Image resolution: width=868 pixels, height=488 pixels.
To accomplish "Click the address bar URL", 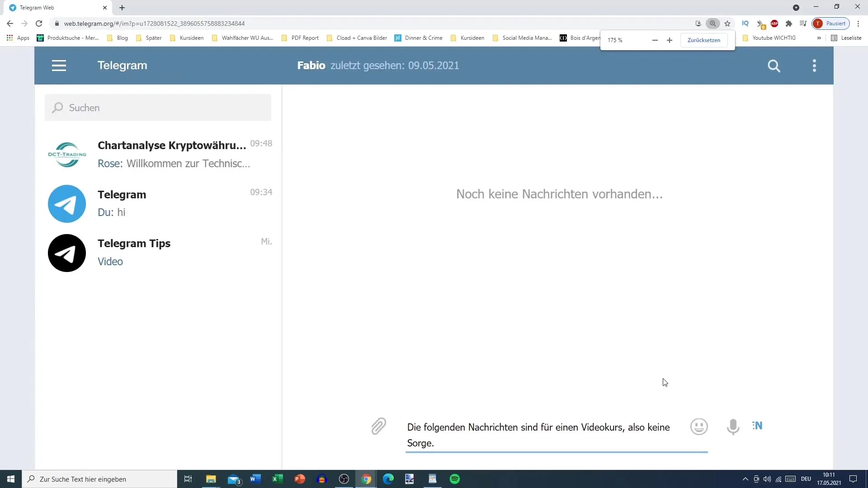I will pos(154,23).
